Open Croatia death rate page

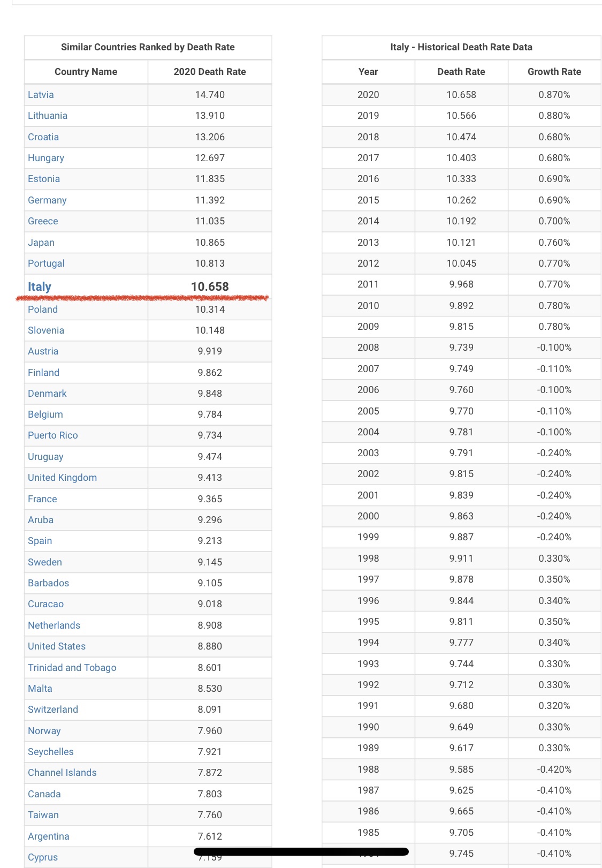point(43,137)
